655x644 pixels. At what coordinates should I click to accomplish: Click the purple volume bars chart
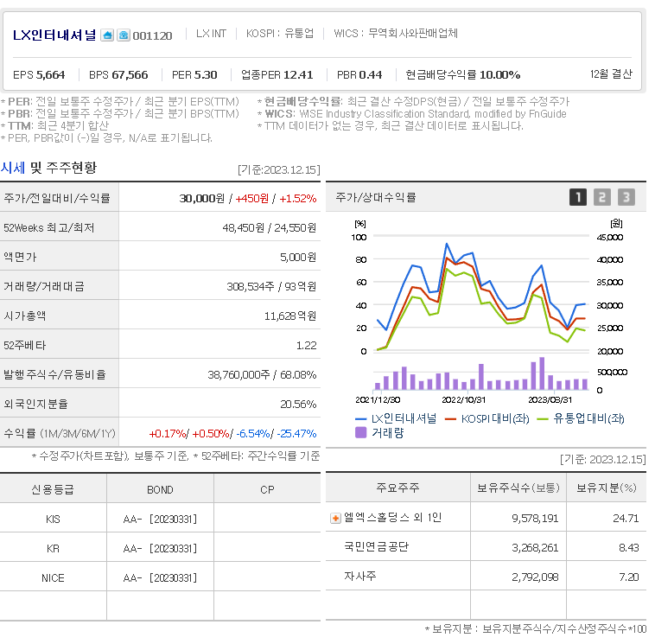[x=481, y=373]
